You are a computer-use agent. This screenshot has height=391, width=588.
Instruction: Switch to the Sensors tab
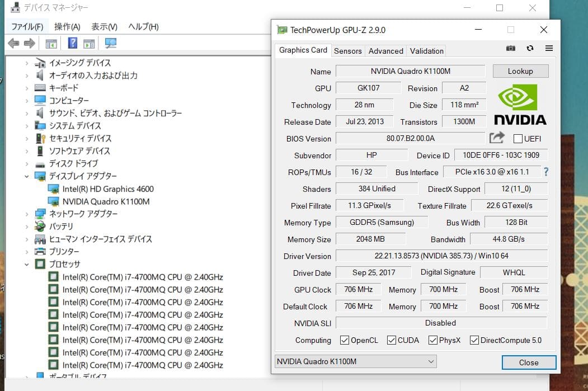pyautogui.click(x=347, y=51)
